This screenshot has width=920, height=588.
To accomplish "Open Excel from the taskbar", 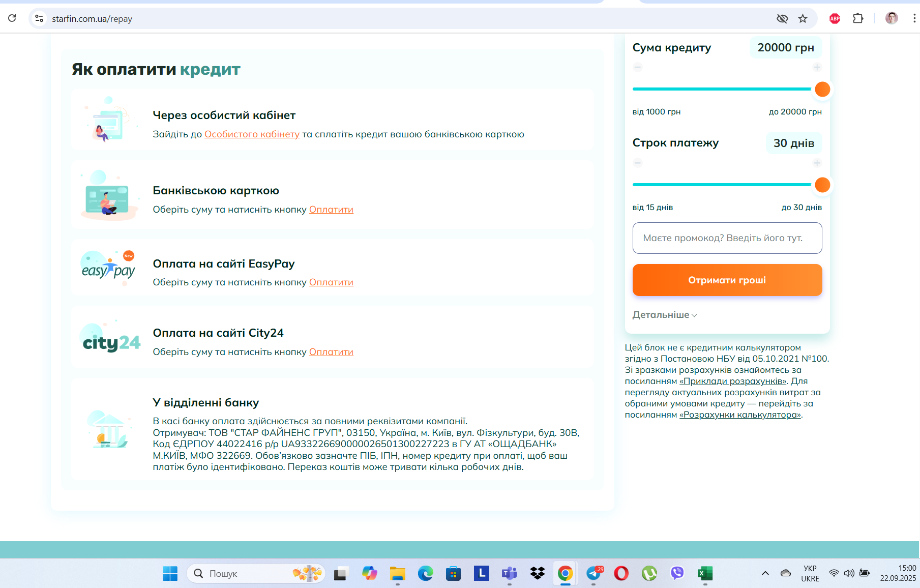I will tap(705, 574).
